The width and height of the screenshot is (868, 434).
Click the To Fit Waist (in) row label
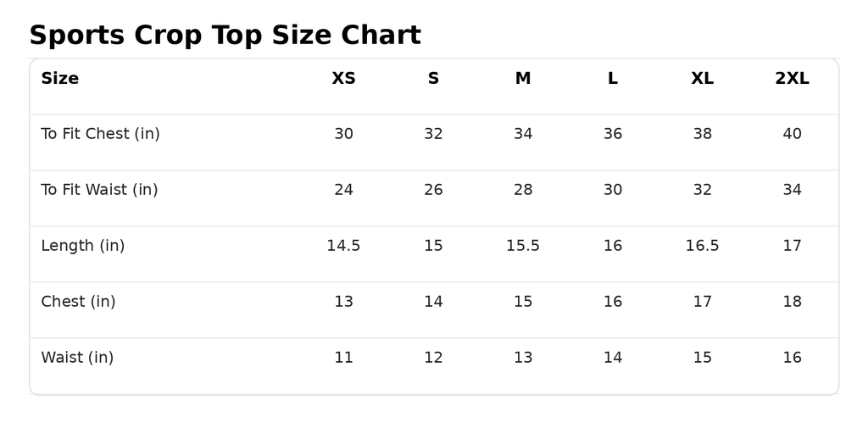[x=100, y=190]
